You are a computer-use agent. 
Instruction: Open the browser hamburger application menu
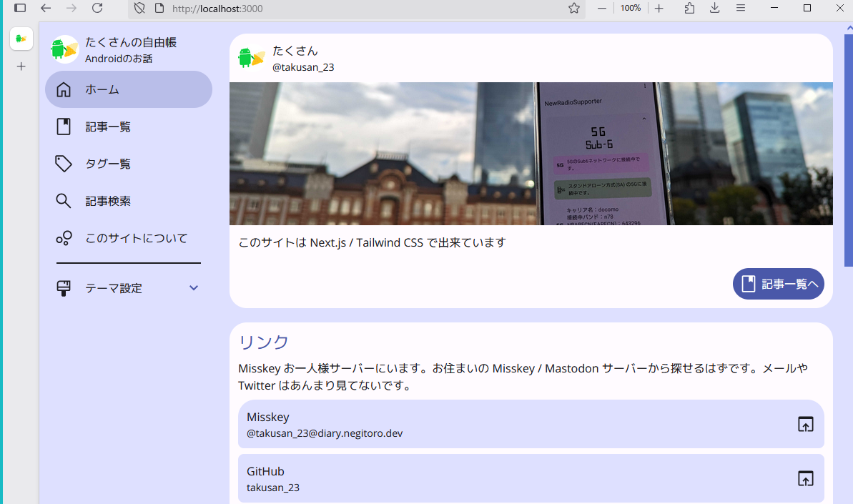[741, 9]
